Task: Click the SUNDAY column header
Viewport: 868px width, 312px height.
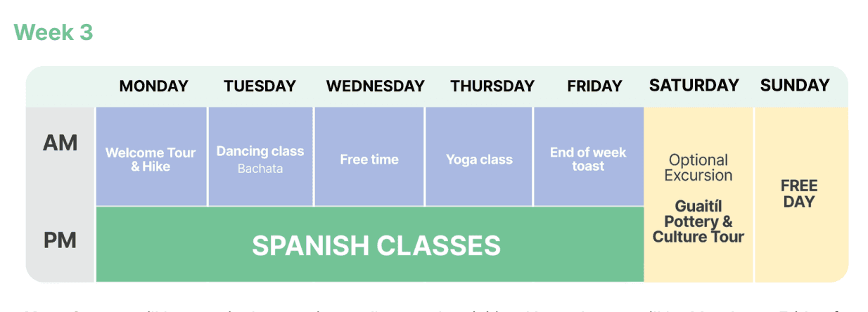Action: click(795, 86)
